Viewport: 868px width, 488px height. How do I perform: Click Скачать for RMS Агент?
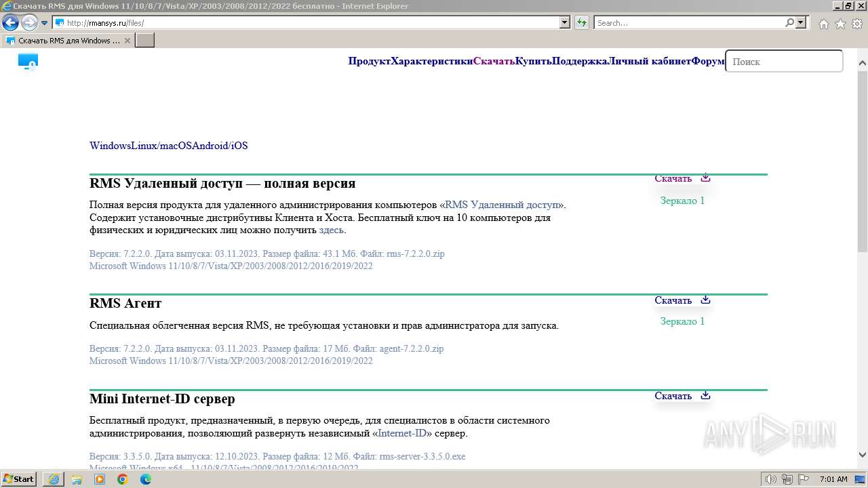673,300
